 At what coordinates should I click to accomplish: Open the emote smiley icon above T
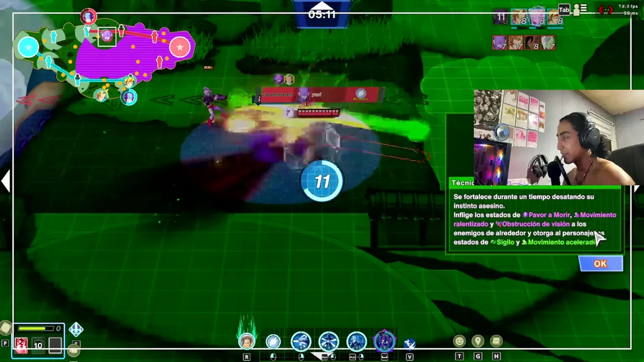459,341
